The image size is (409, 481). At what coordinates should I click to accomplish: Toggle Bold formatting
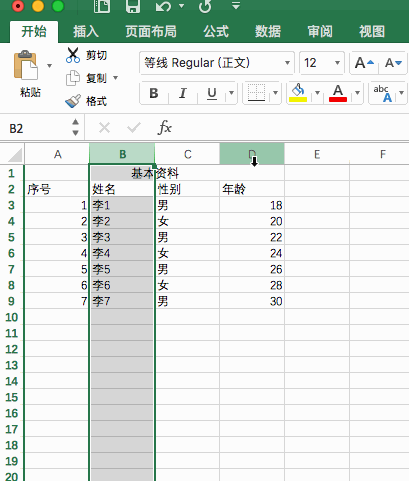click(x=154, y=93)
